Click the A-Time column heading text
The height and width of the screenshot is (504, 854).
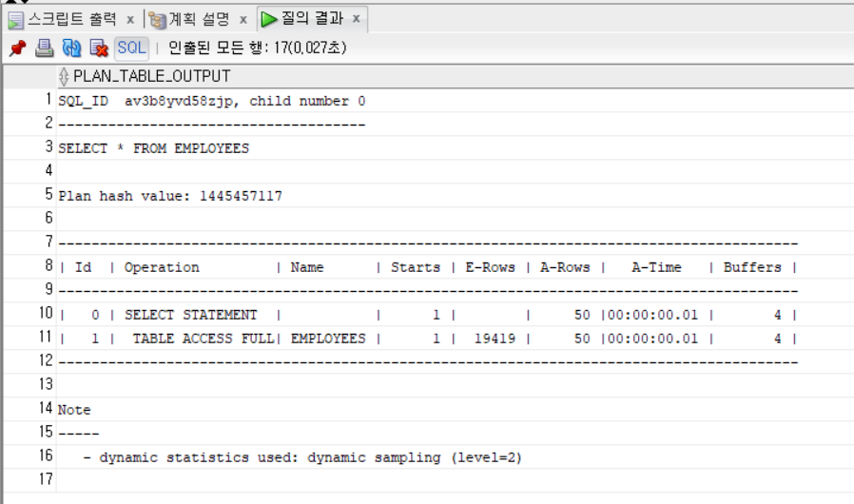(656, 267)
